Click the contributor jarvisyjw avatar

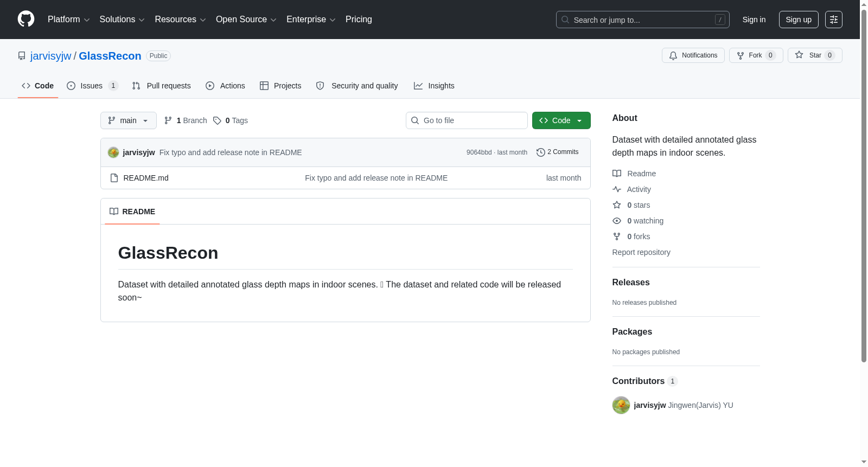(621, 405)
